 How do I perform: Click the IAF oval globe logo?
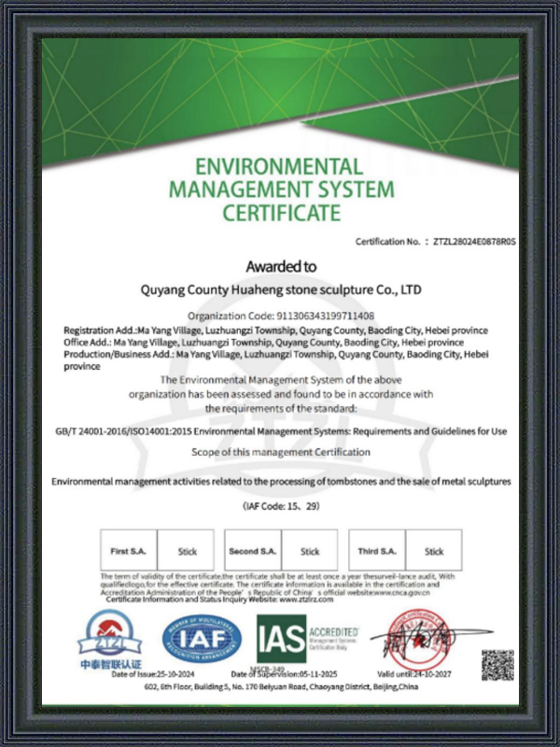pos(202,639)
